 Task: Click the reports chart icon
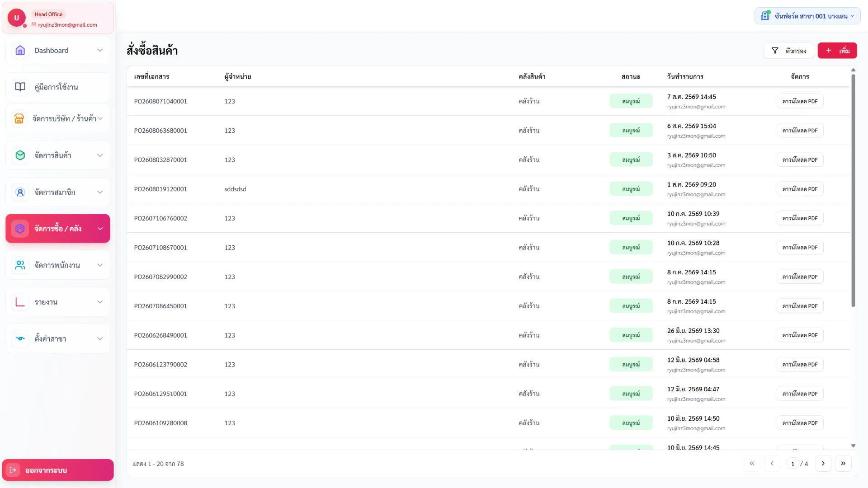point(20,302)
